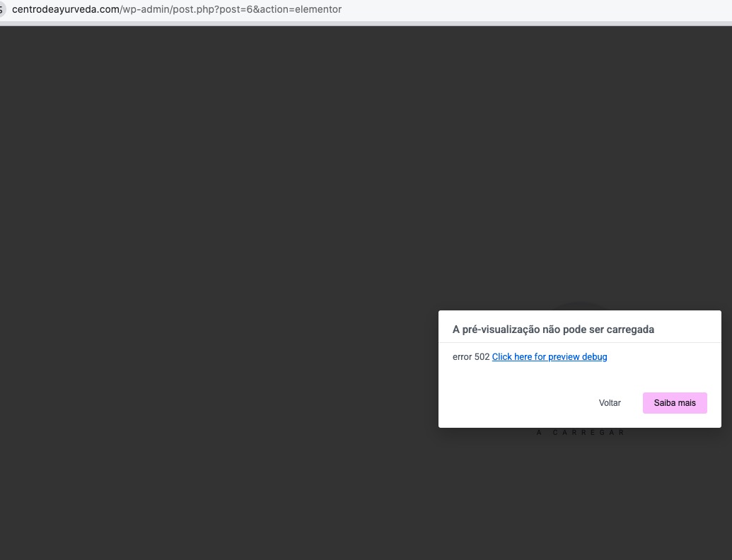Click the blank toolbar area right of the URL
This screenshot has height=560, width=732.
coord(537,9)
